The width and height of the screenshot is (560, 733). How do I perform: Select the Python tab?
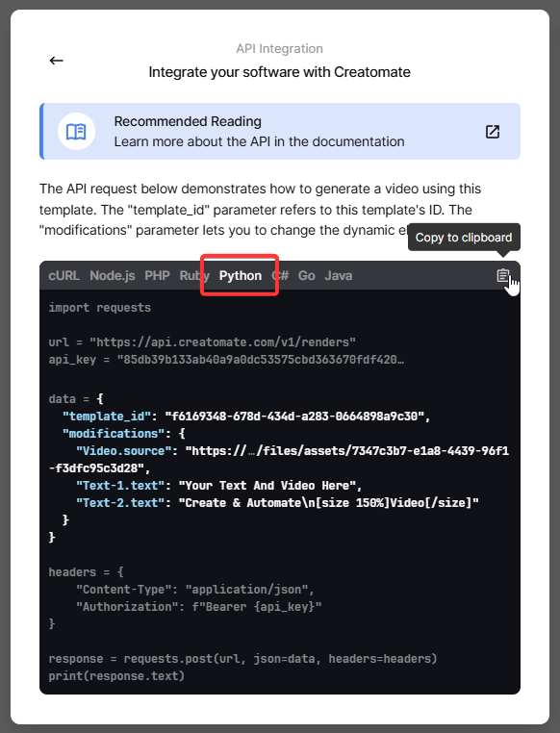coord(241,275)
